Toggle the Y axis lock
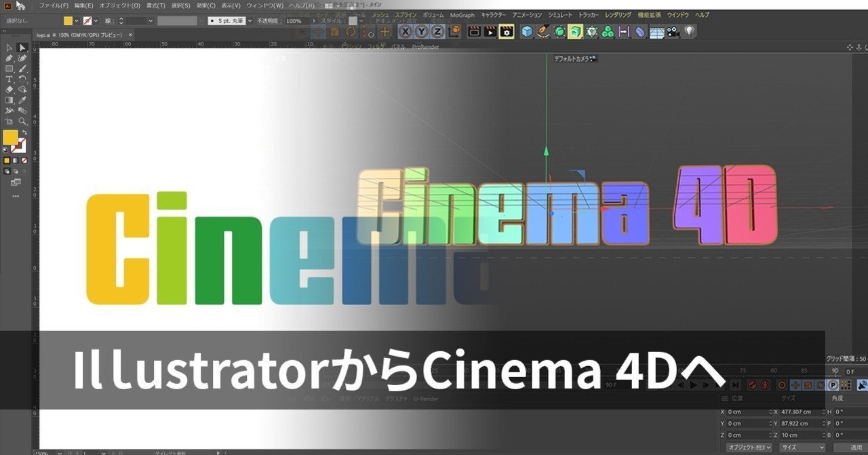 click(422, 31)
